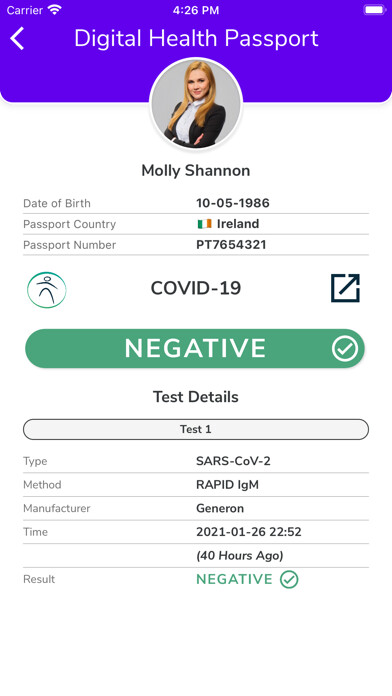
Task: Tap the battery indicator icon
Action: coord(375,10)
